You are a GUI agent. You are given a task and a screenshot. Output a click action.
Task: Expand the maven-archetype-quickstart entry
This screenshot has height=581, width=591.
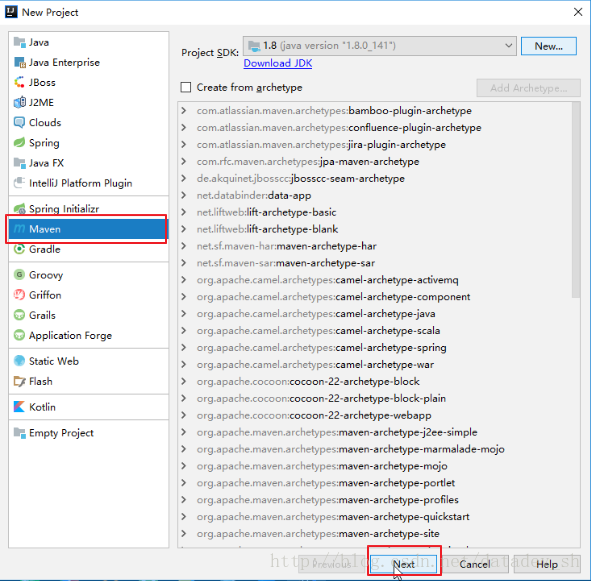184,517
